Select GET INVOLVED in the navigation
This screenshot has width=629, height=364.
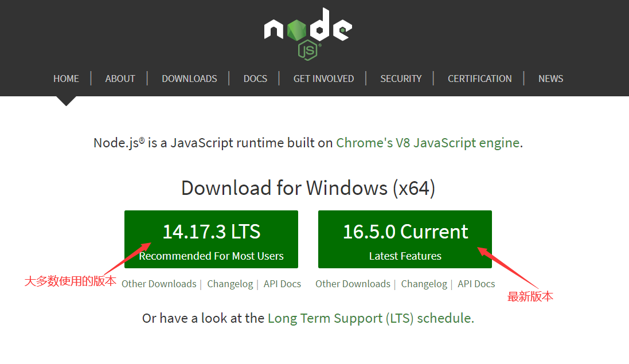[324, 79]
